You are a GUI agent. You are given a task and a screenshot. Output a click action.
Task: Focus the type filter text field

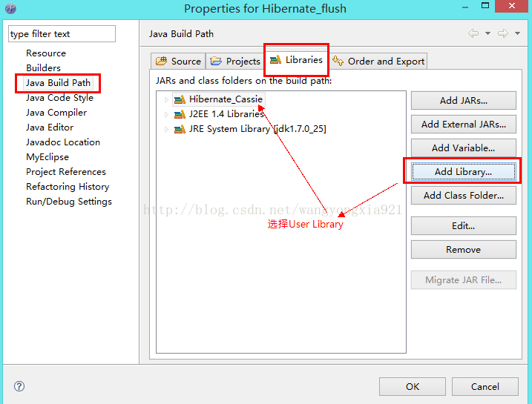pyautogui.click(x=62, y=34)
